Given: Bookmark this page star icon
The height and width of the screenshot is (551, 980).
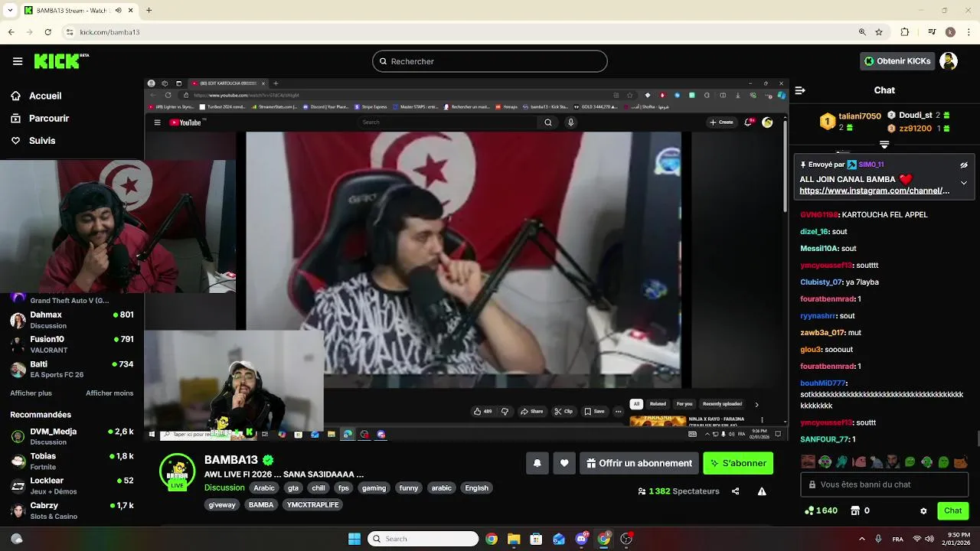Looking at the screenshot, I should (879, 32).
